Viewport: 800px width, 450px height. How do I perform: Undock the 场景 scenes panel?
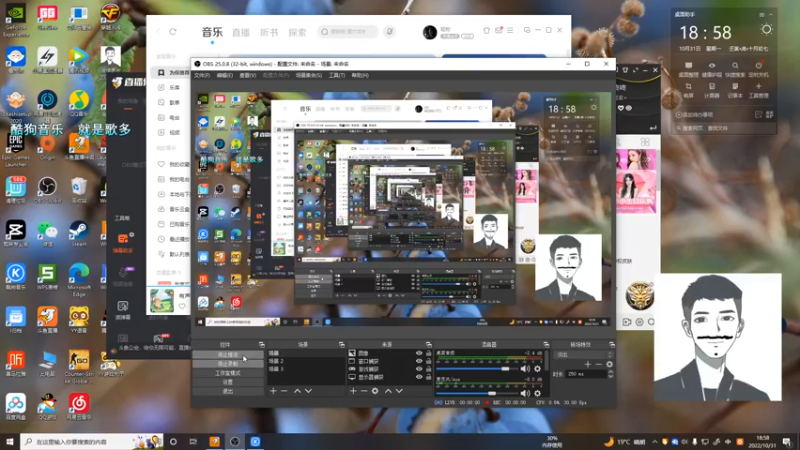pos(342,345)
